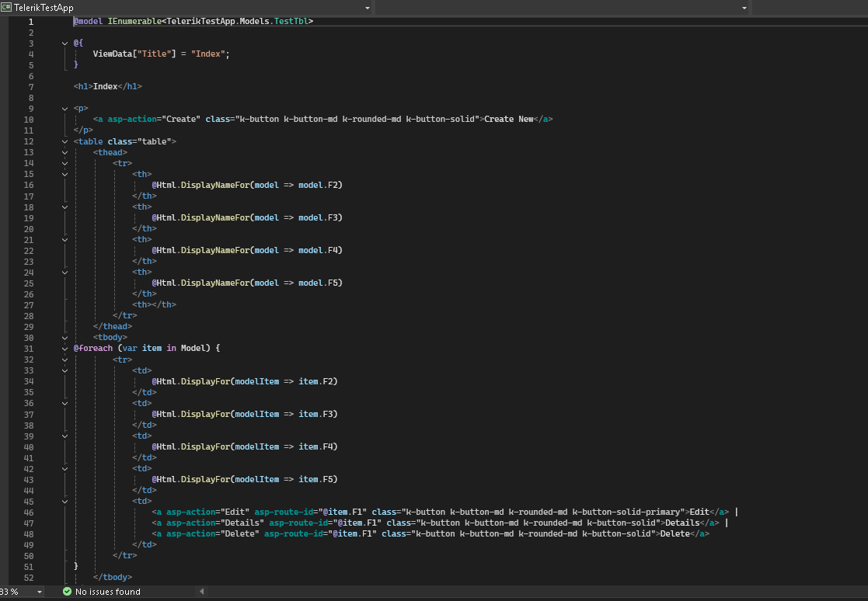Open the editor zoom level dropdown
This screenshot has width=868, height=601.
click(40, 592)
